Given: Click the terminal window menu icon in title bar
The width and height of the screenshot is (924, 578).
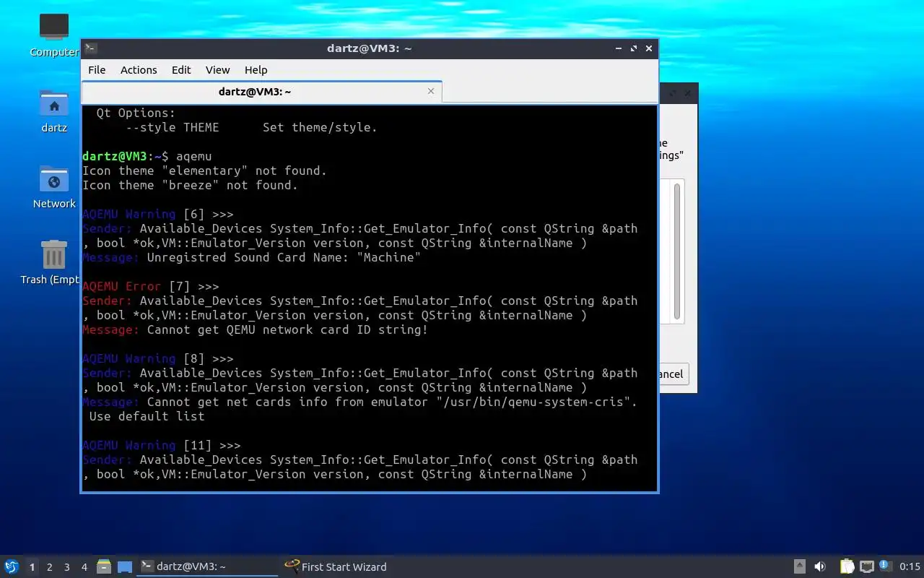Looking at the screenshot, I should (x=90, y=48).
